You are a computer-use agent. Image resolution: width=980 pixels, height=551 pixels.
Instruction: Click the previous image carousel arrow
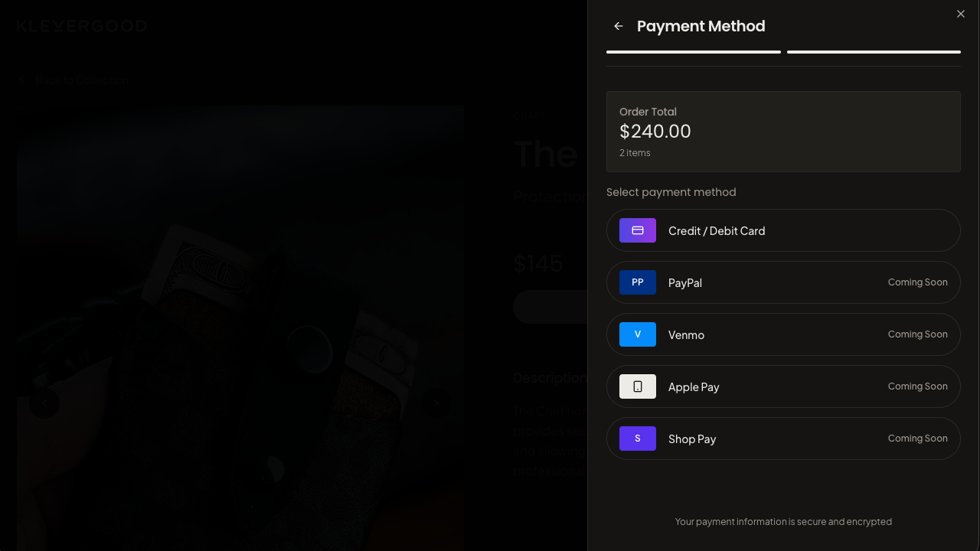click(x=44, y=403)
